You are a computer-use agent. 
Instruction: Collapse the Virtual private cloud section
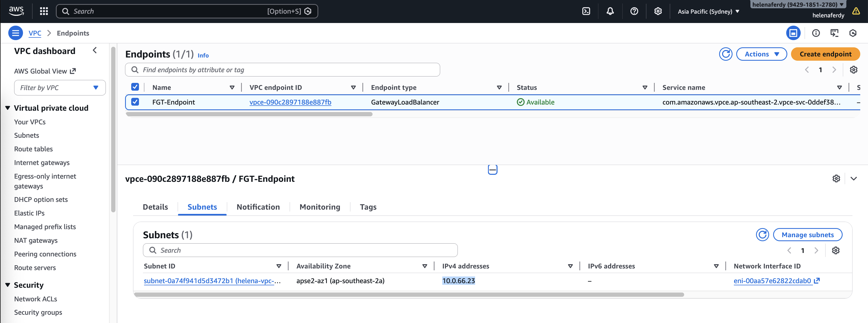click(x=8, y=108)
